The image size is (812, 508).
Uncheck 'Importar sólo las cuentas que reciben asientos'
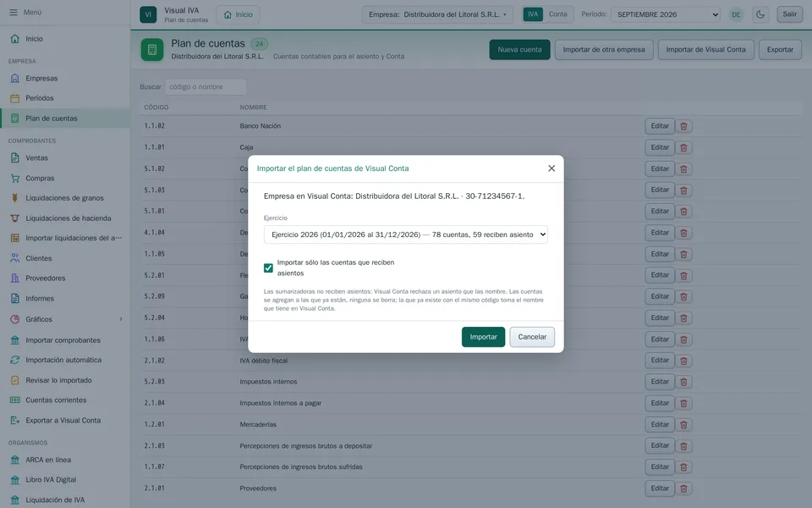(268, 268)
